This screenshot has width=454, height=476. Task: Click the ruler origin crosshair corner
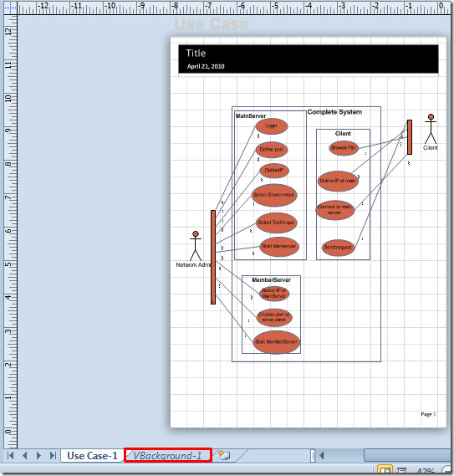click(10, 8)
